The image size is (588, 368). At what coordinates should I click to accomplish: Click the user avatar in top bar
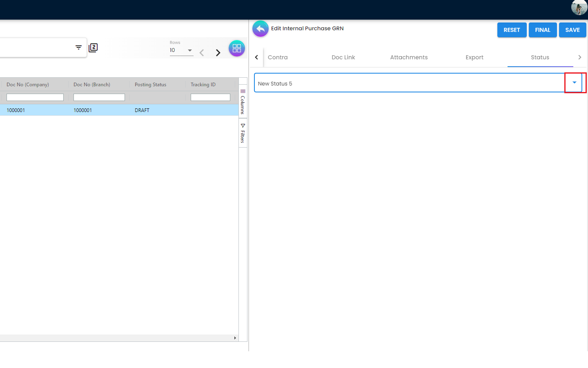579,7
